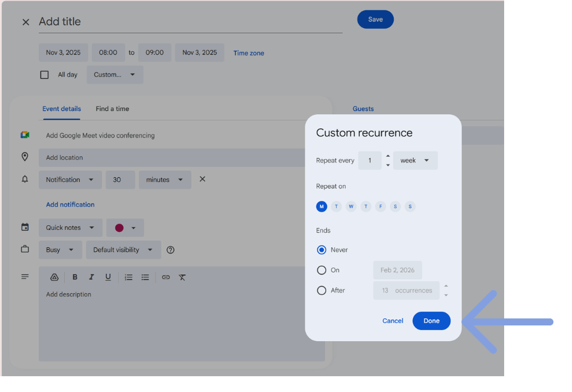Remove the notification with X icon
572x392 pixels.
[202, 179]
